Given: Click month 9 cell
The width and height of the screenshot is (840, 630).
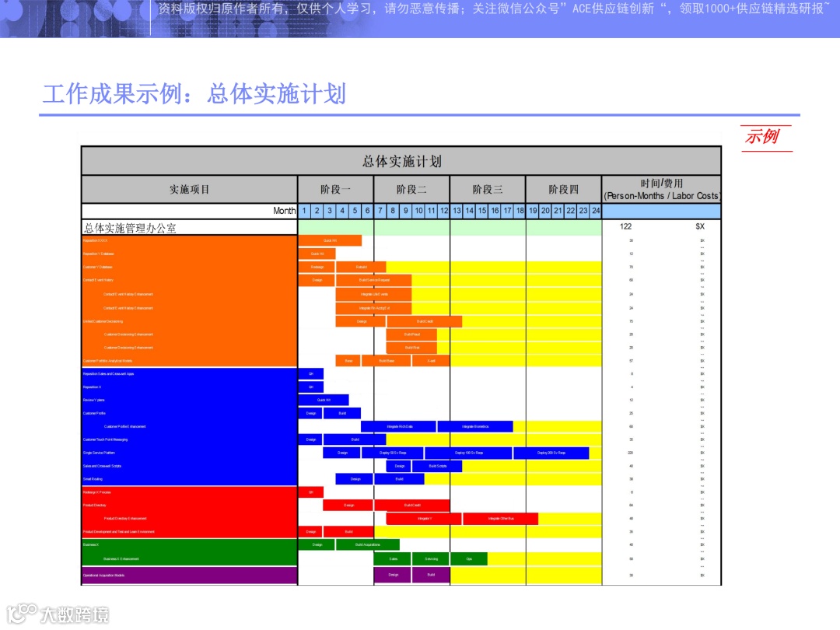Looking at the screenshot, I should (x=405, y=211).
